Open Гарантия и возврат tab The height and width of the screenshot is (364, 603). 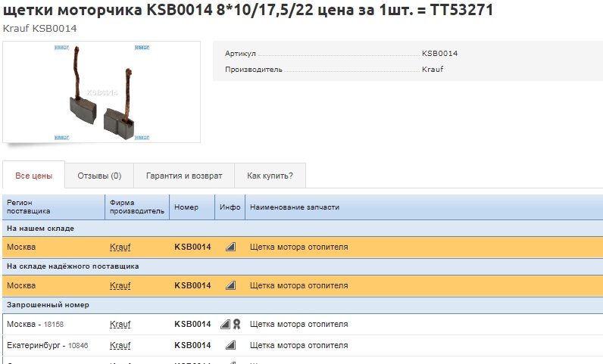pos(184,176)
